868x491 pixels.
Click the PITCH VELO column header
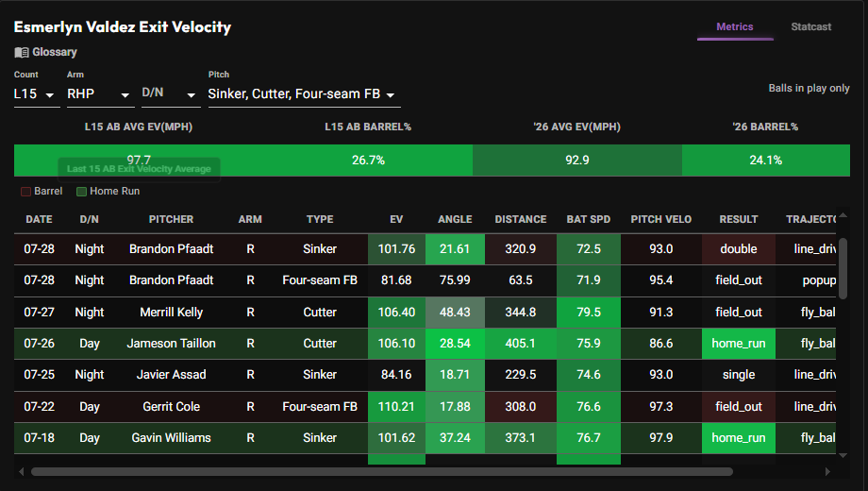point(661,219)
